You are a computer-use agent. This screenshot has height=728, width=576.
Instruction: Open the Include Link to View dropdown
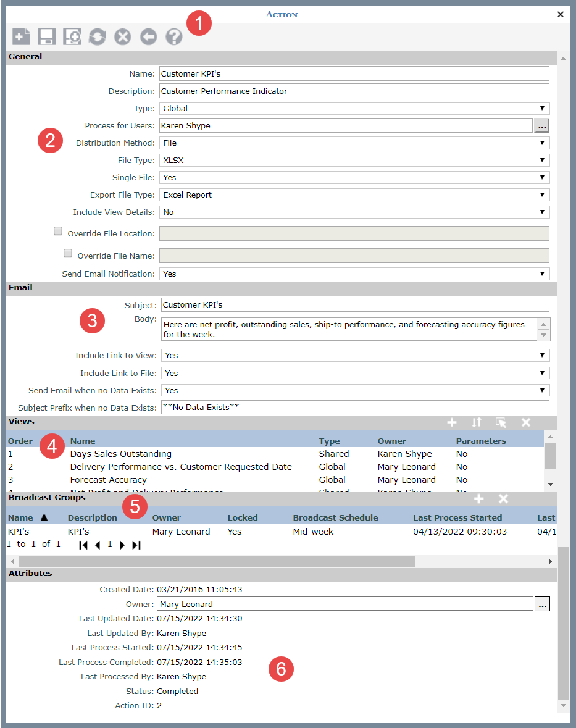pos(356,356)
